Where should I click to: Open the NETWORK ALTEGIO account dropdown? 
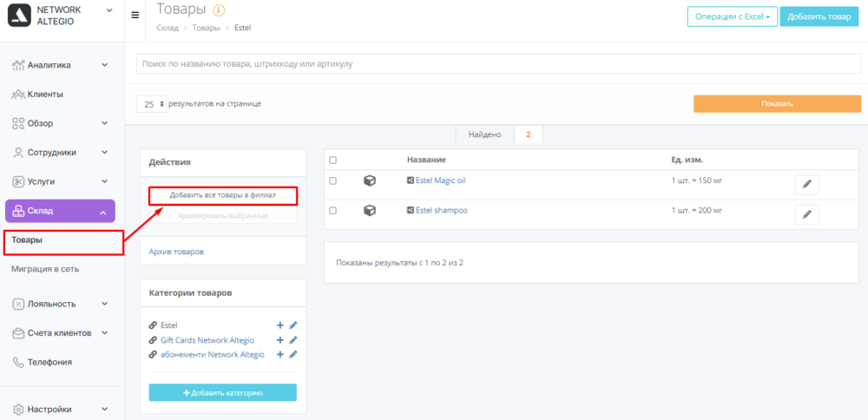pyautogui.click(x=109, y=10)
